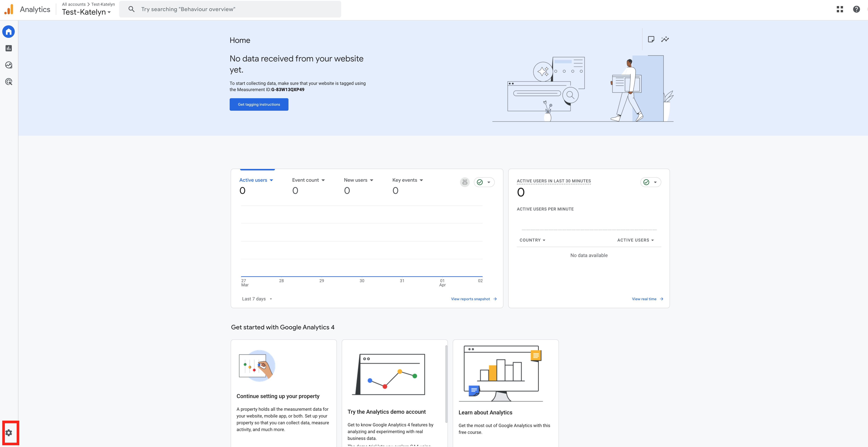Image resolution: width=868 pixels, height=447 pixels.
Task: Open the ACTIVE USERS column dropdown
Action: pyautogui.click(x=636, y=240)
